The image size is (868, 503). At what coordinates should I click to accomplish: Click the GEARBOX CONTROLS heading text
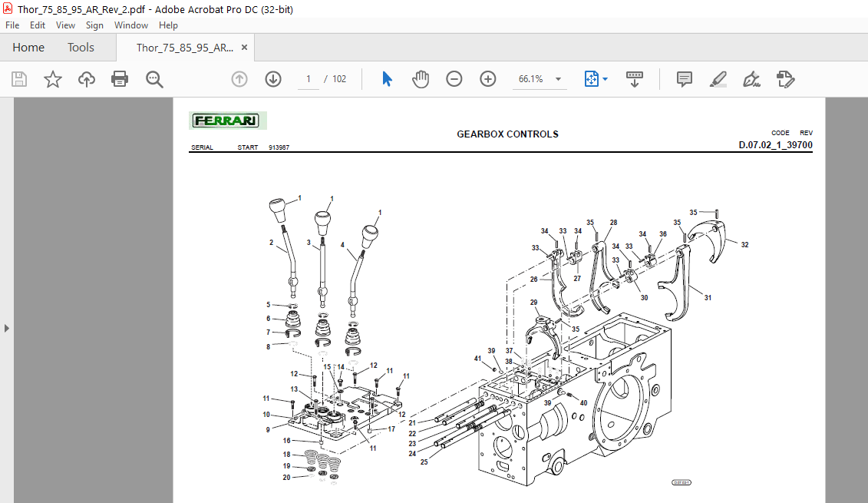[x=507, y=134]
